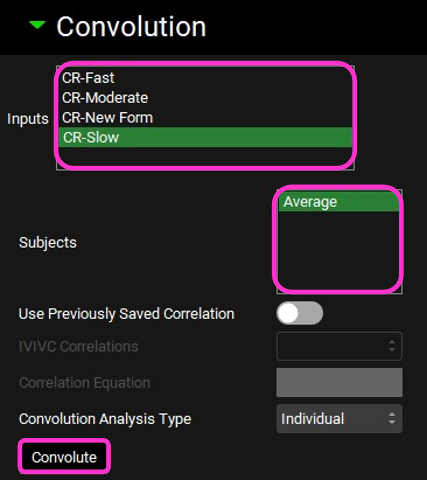Toggle Use Previously Saved Correlation switch
This screenshot has height=480, width=427.
tap(299, 313)
